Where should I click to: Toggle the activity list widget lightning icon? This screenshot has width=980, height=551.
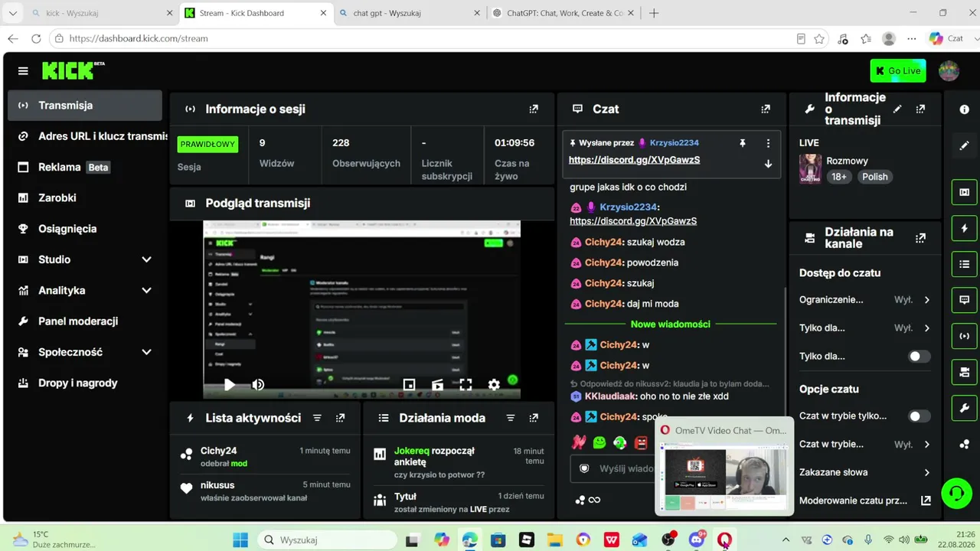tap(965, 228)
